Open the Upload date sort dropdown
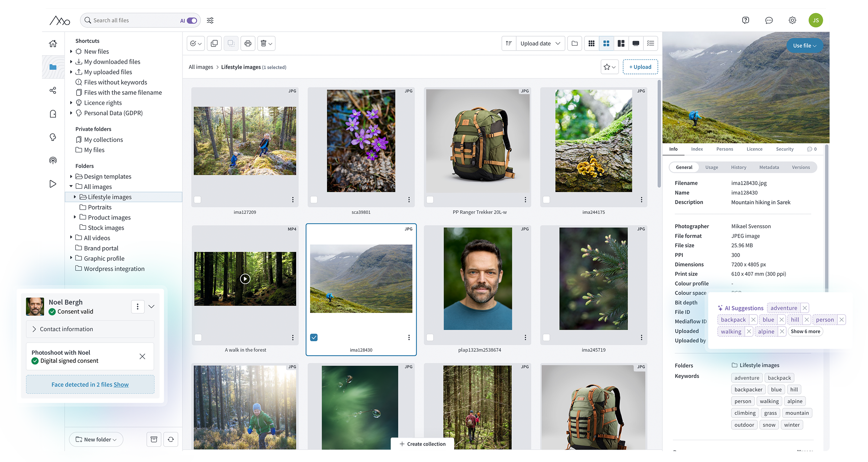868x462 pixels. pyautogui.click(x=540, y=43)
